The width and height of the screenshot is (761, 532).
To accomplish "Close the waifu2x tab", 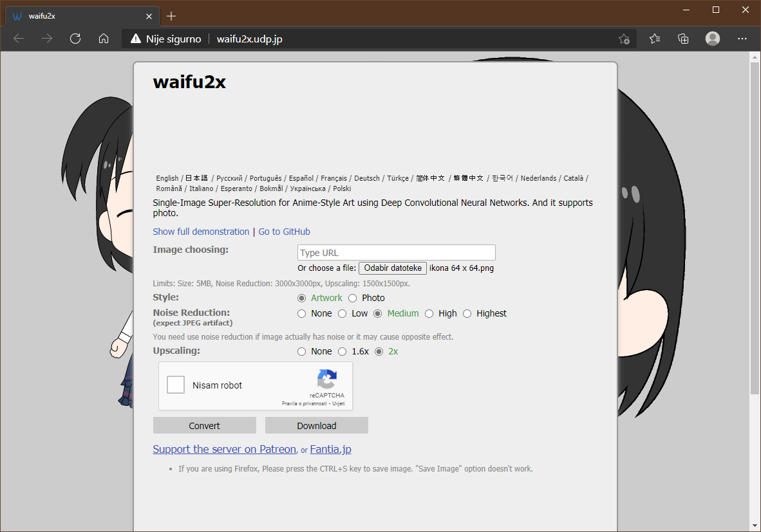I will [x=149, y=16].
